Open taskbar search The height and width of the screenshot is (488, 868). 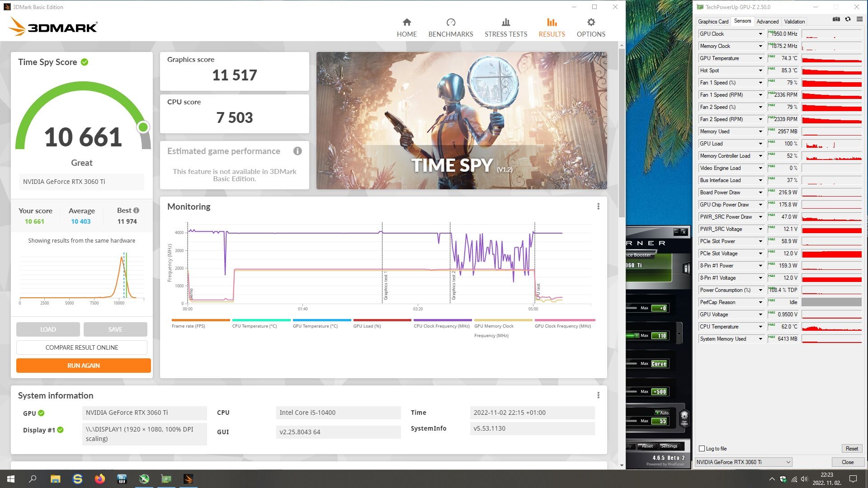pyautogui.click(x=33, y=479)
